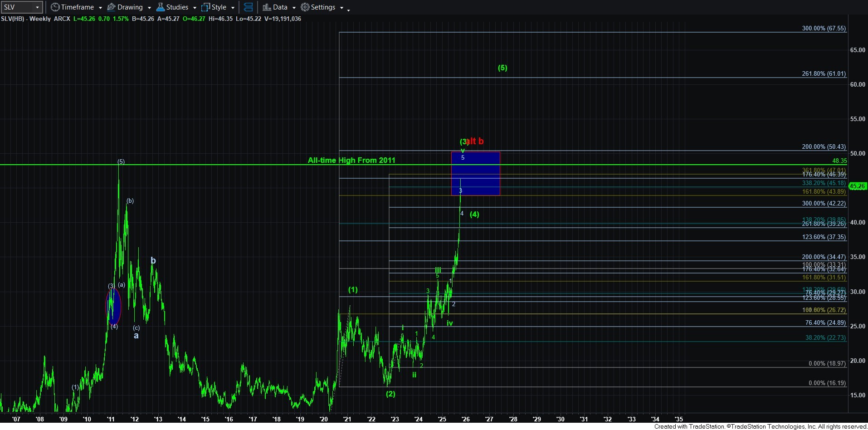Open the Style menu label
Screen dimensions: 868x430
point(219,7)
